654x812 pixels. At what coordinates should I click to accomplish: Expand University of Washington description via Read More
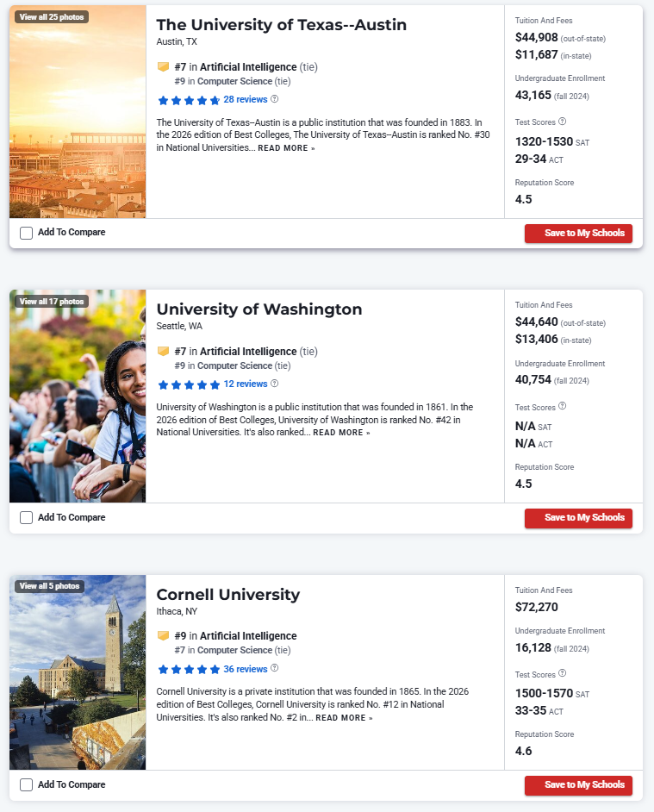point(341,433)
